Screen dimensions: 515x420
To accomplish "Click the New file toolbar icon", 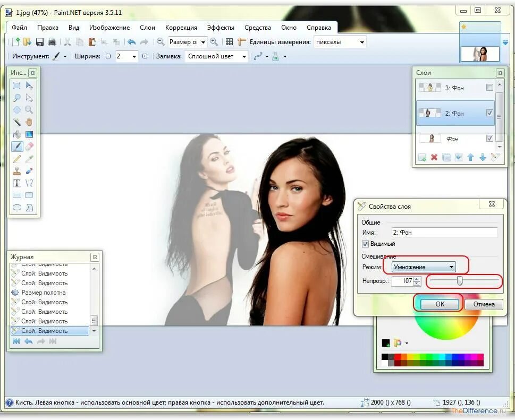I will [x=16, y=42].
